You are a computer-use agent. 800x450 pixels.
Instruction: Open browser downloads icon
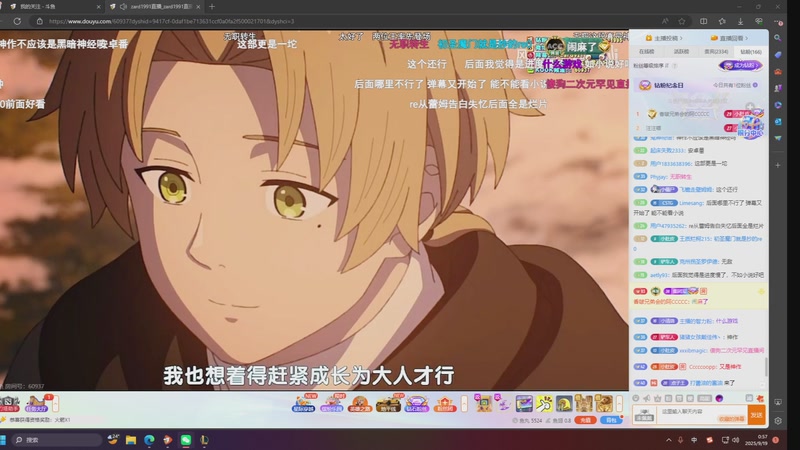click(x=740, y=21)
